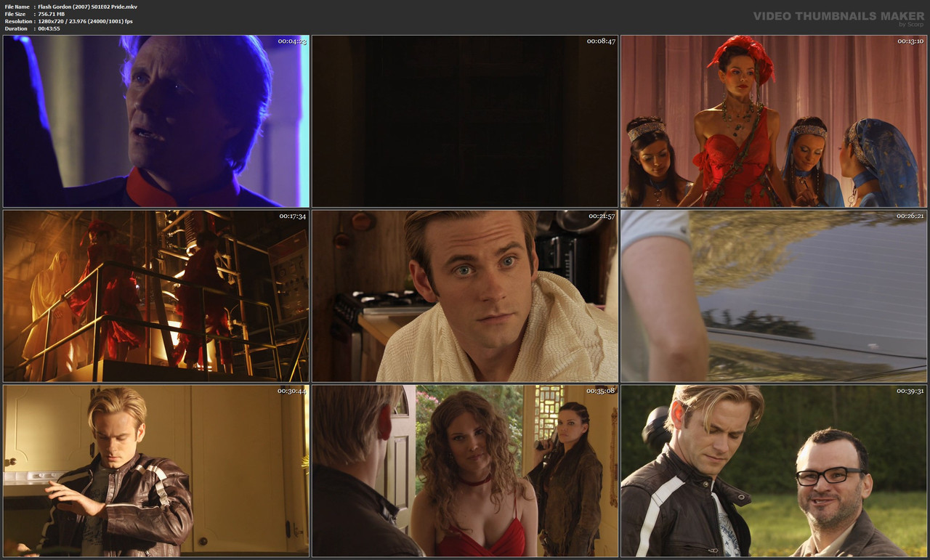
Task: Open the car roof thumbnail at 00:26:21
Action: (774, 296)
